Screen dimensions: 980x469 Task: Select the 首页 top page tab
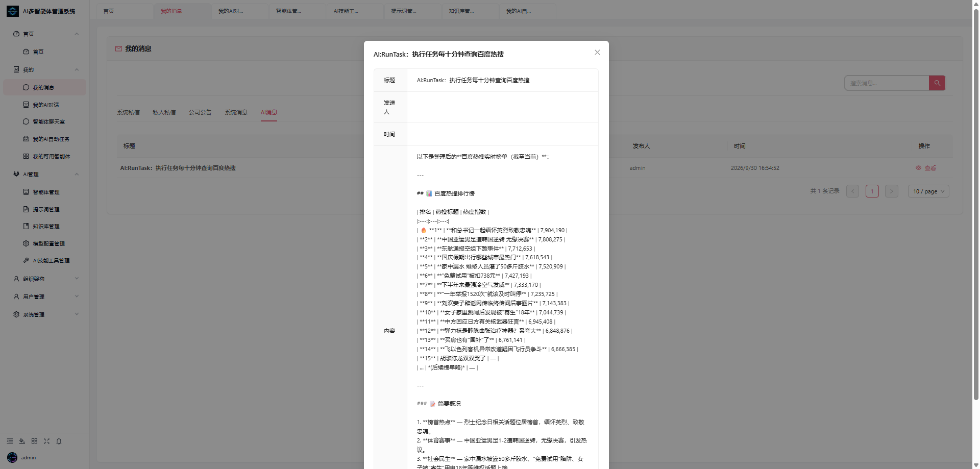point(125,11)
